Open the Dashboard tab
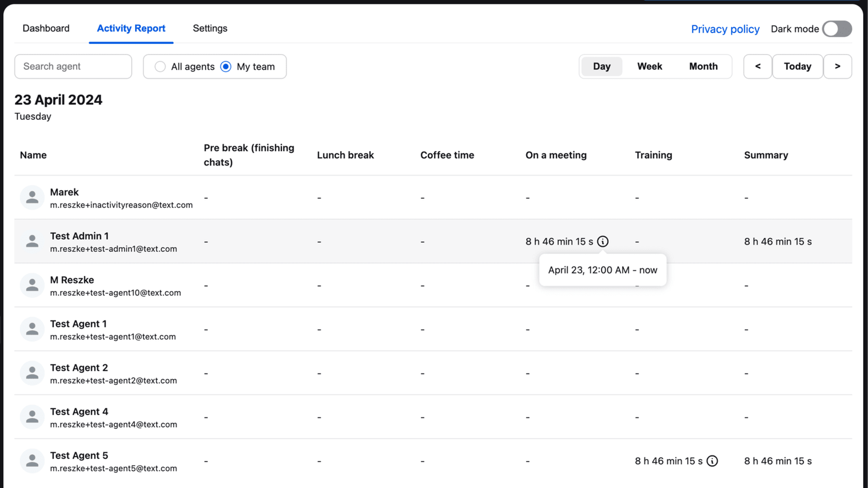The height and width of the screenshot is (488, 868). click(x=46, y=28)
